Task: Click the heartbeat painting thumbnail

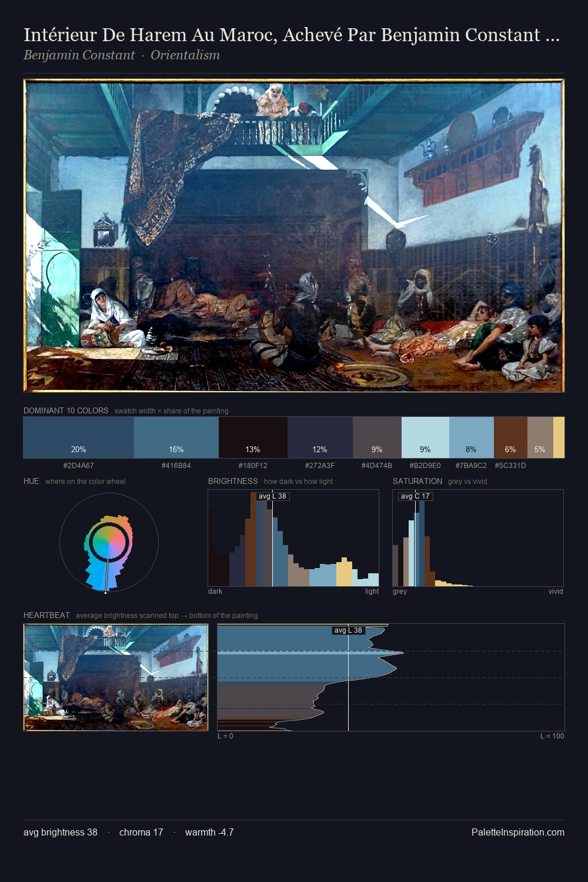Action: [x=116, y=677]
